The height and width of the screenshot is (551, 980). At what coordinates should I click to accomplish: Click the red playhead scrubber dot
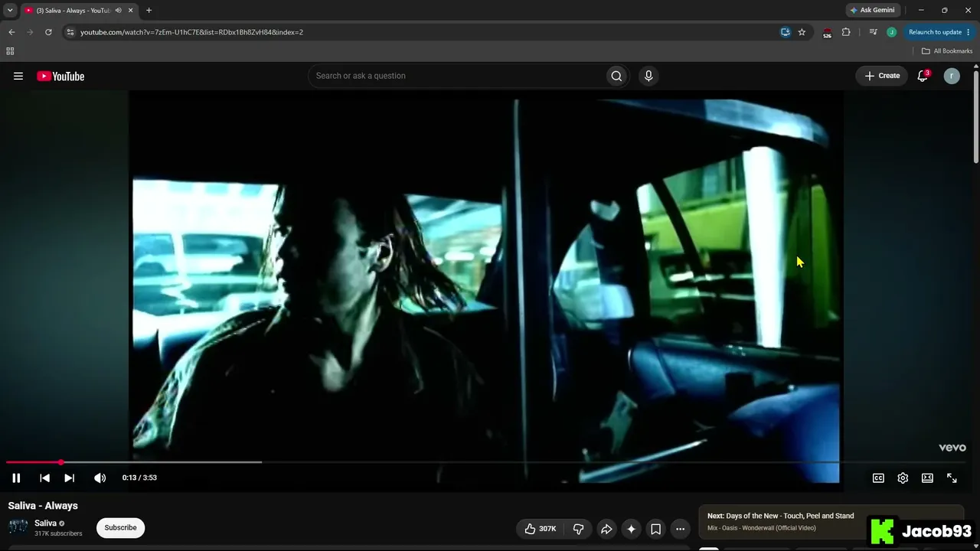(60, 462)
